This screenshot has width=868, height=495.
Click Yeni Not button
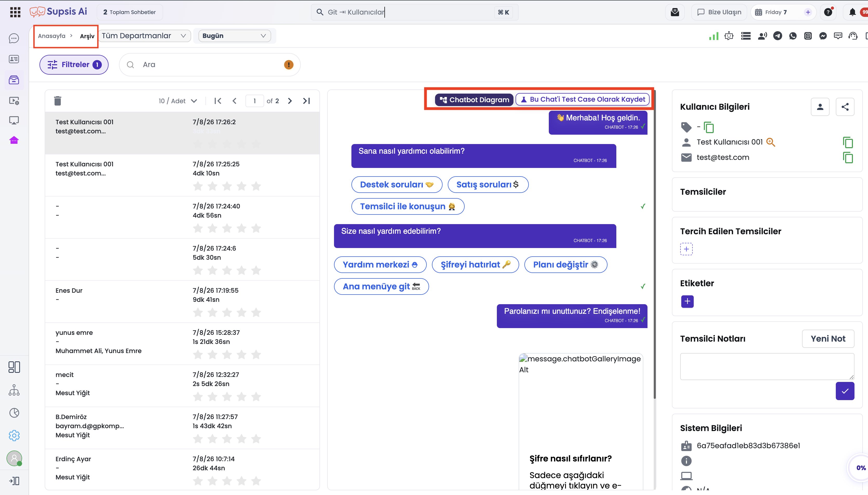[x=827, y=338]
